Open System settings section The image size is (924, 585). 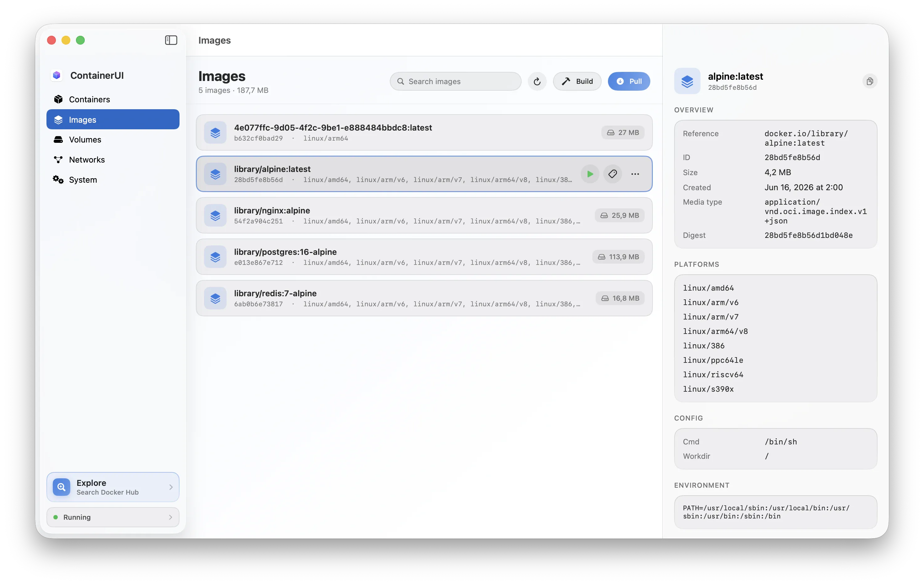[x=113, y=180]
